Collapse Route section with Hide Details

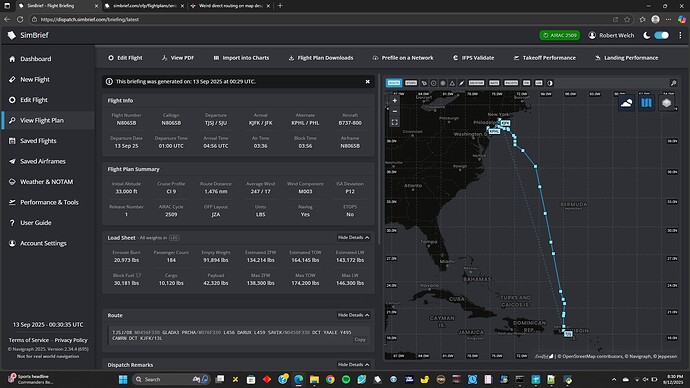point(353,315)
